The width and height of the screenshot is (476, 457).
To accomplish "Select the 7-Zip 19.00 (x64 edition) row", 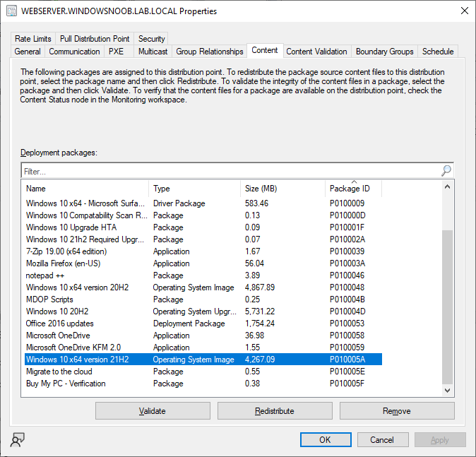I will pos(203,251).
